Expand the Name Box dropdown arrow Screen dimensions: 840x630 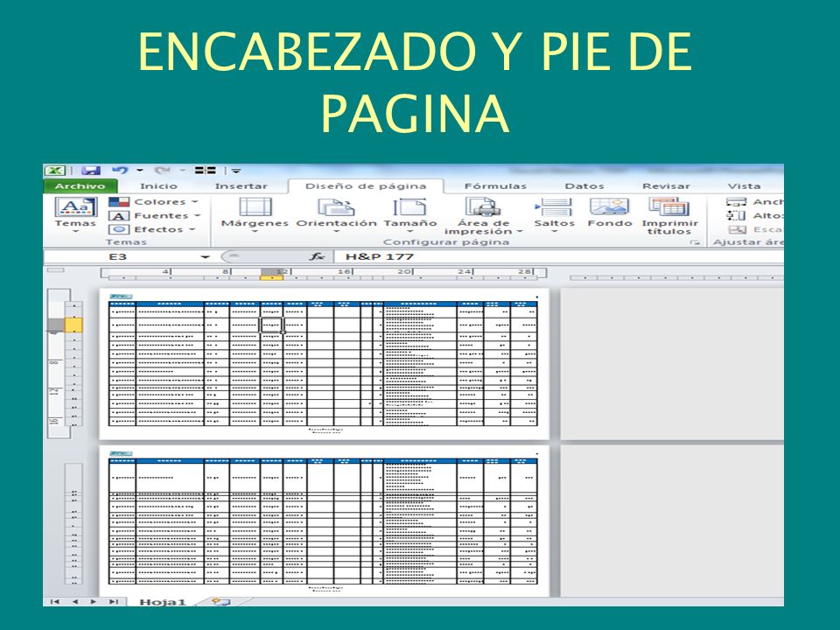point(205,257)
